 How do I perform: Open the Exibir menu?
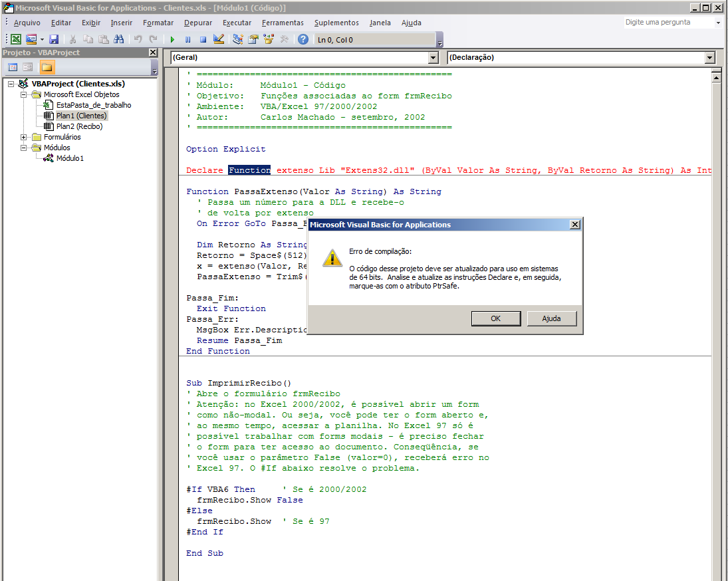coord(91,23)
